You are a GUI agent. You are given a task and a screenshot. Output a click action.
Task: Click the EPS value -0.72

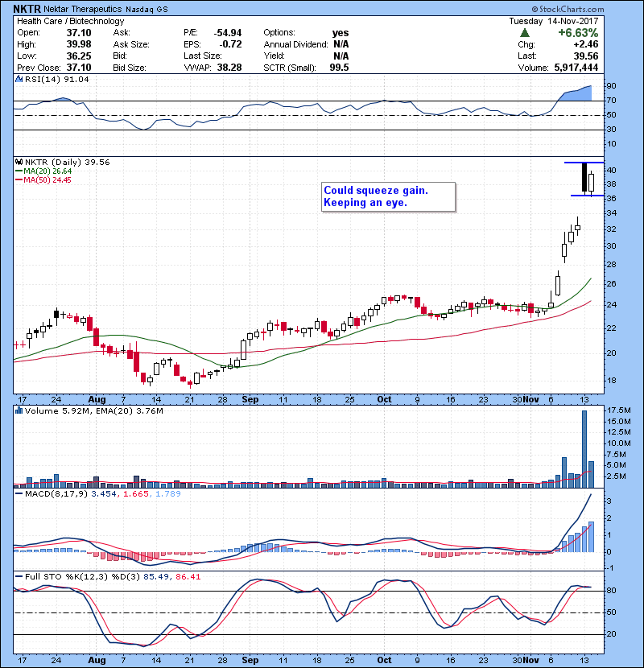click(230, 44)
